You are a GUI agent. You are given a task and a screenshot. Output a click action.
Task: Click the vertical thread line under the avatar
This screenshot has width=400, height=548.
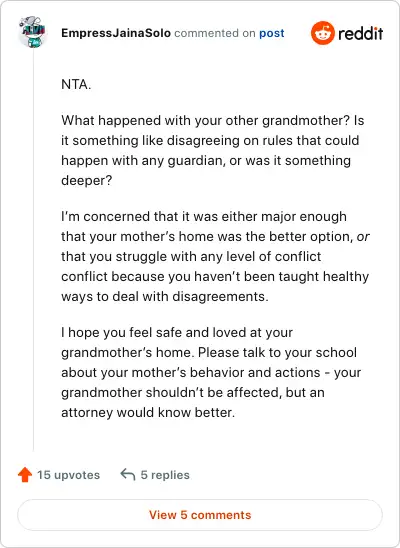(x=34, y=250)
